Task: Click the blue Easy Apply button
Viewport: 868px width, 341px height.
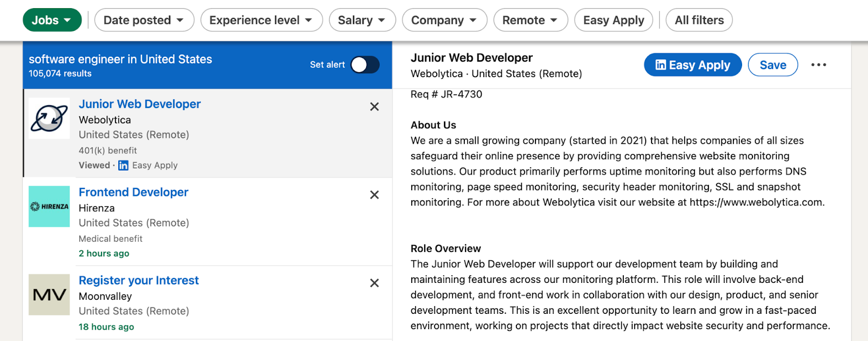Action: (x=693, y=65)
